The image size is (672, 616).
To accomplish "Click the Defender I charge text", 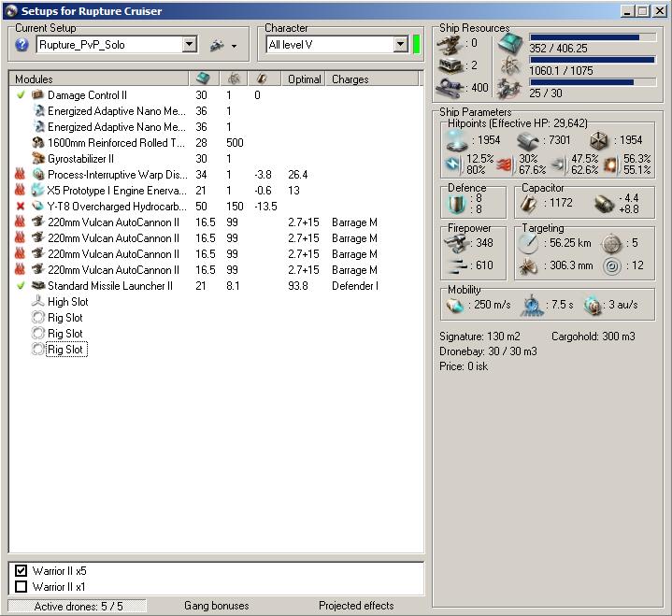I will coord(355,285).
